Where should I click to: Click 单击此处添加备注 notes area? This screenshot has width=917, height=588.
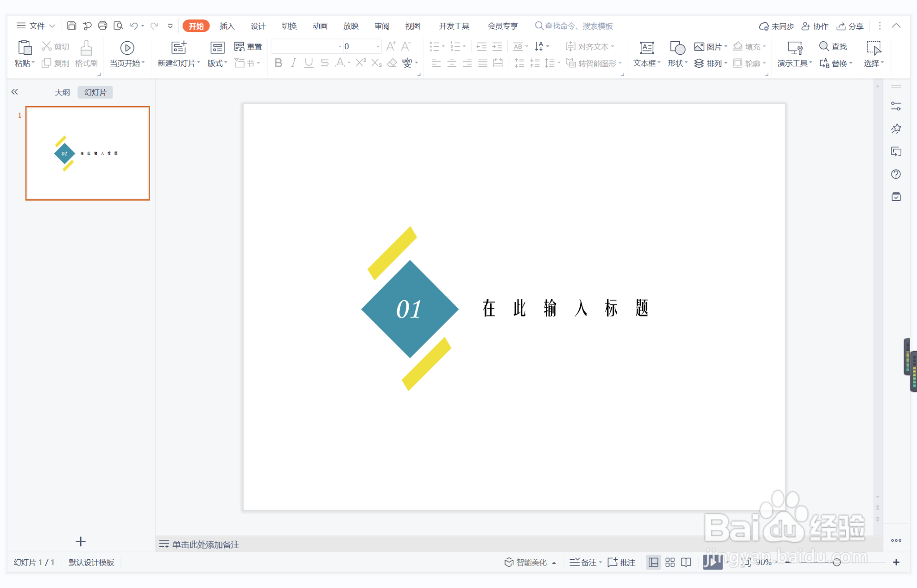coord(205,544)
